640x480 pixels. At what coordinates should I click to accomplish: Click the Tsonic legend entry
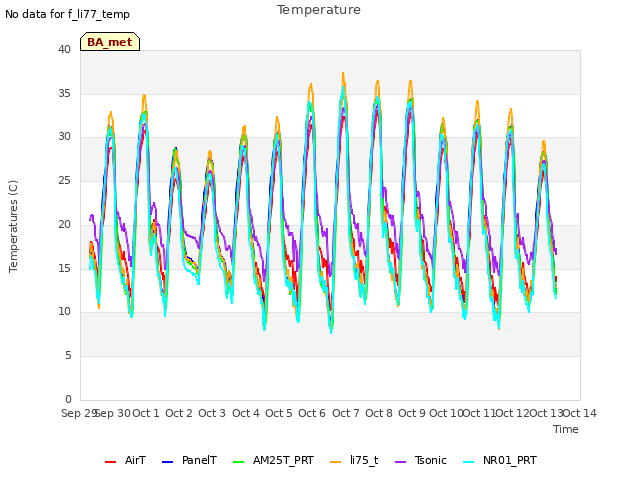tap(421, 460)
